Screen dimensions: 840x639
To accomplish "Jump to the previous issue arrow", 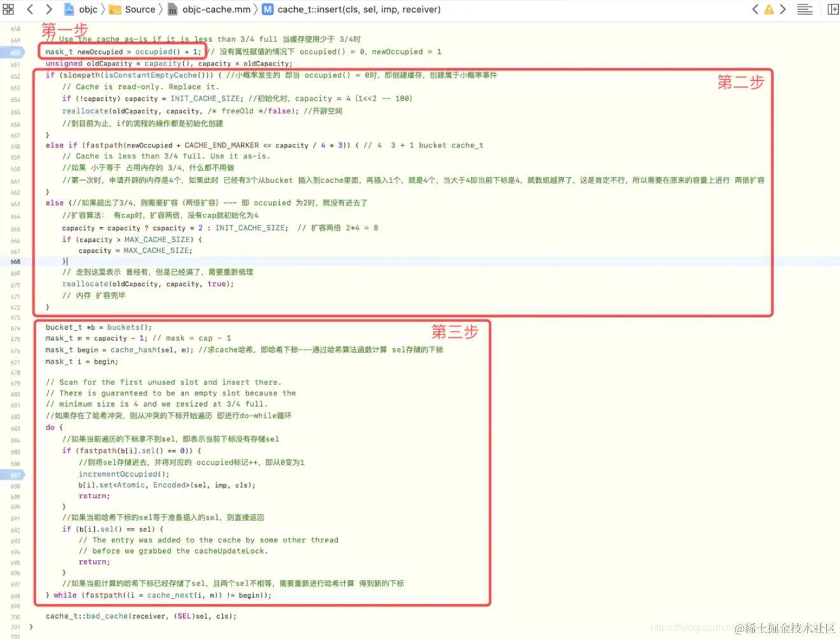I will click(755, 9).
